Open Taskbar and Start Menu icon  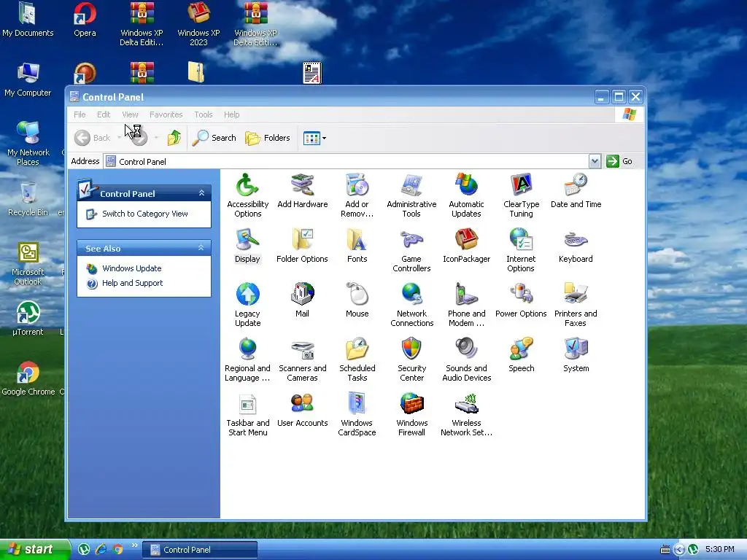[247, 414]
